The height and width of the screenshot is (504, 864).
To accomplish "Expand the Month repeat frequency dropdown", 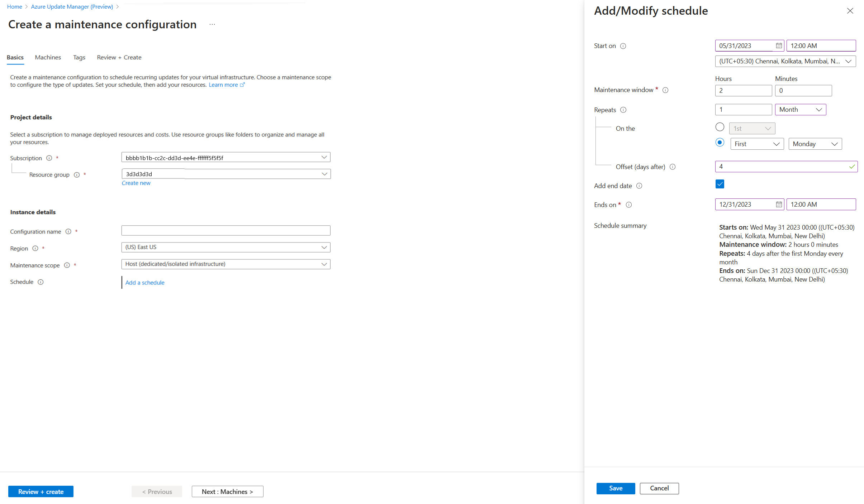I will tap(802, 109).
